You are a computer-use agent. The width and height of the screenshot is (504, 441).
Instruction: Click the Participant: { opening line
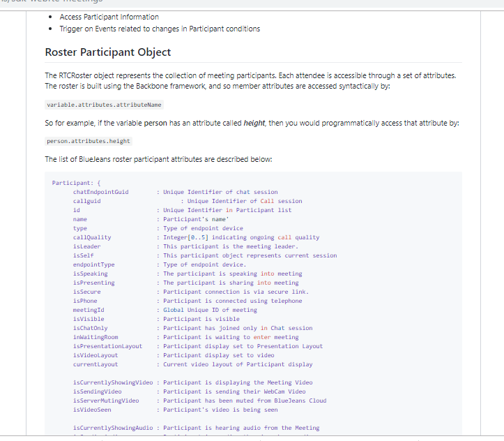pos(77,183)
